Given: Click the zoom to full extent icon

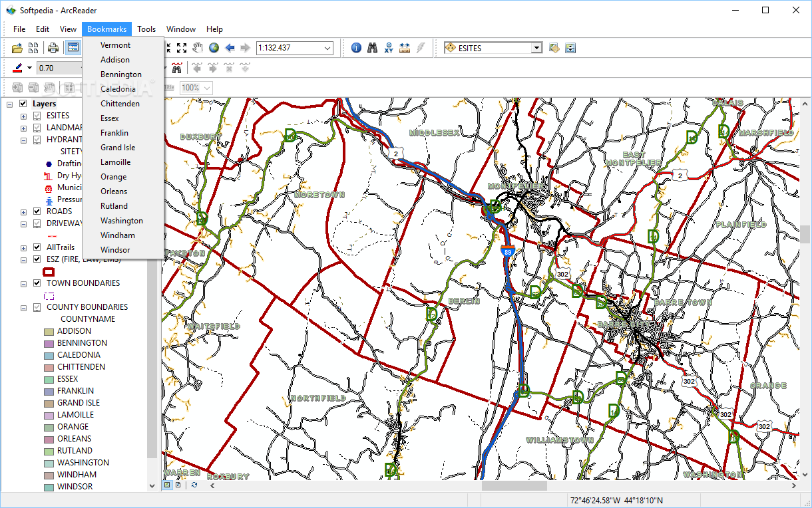Looking at the screenshot, I should click(182, 48).
